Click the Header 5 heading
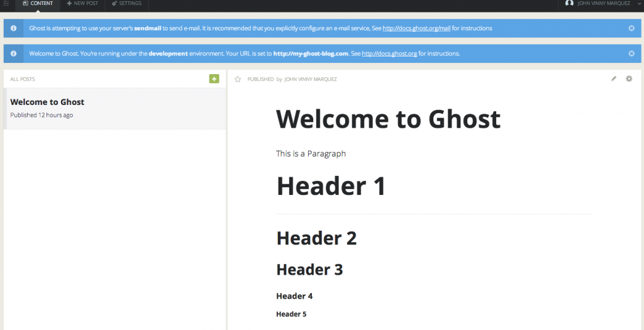Image resolution: width=644 pixels, height=330 pixels. (291, 314)
